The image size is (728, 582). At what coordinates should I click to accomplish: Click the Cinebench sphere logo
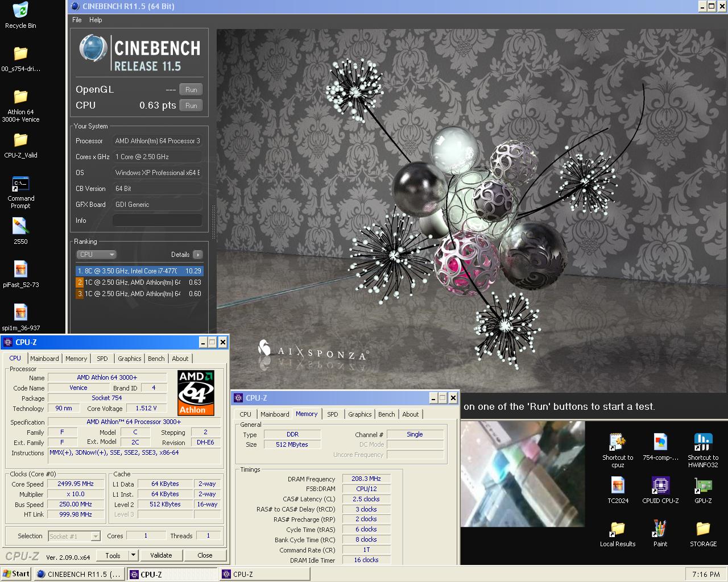tap(93, 48)
